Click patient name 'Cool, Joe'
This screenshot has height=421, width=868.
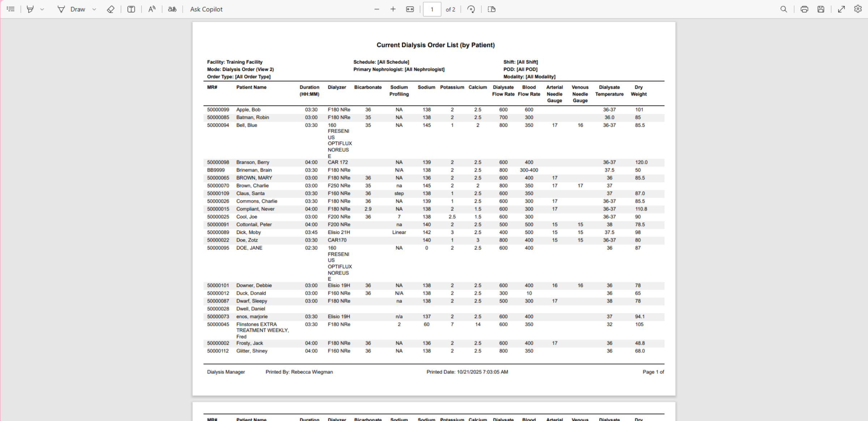(x=247, y=217)
